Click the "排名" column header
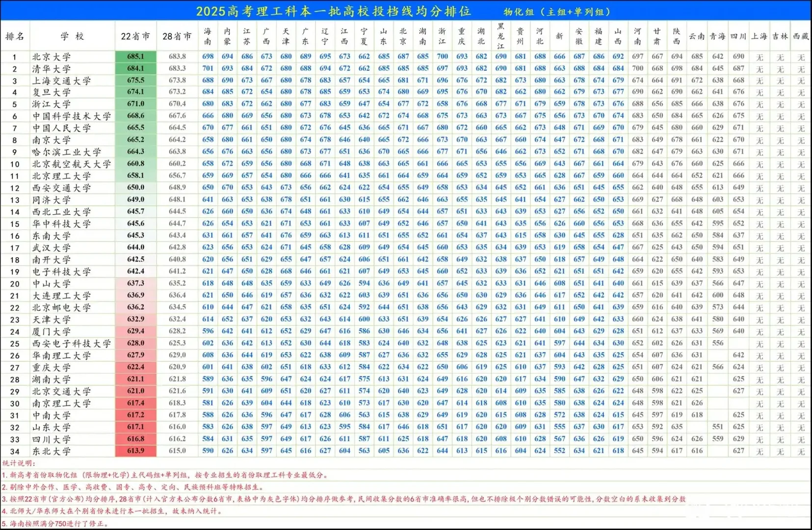812x530 pixels. coord(15,36)
